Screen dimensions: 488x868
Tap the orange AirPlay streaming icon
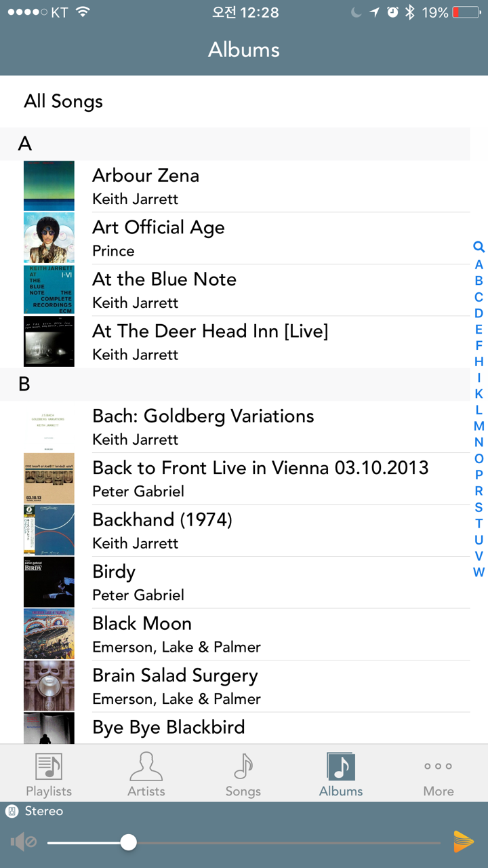[x=464, y=842]
